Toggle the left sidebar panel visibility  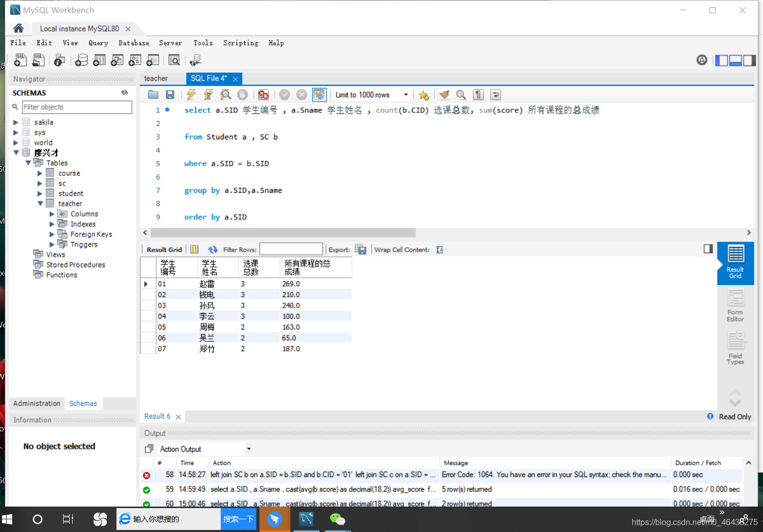pos(721,61)
